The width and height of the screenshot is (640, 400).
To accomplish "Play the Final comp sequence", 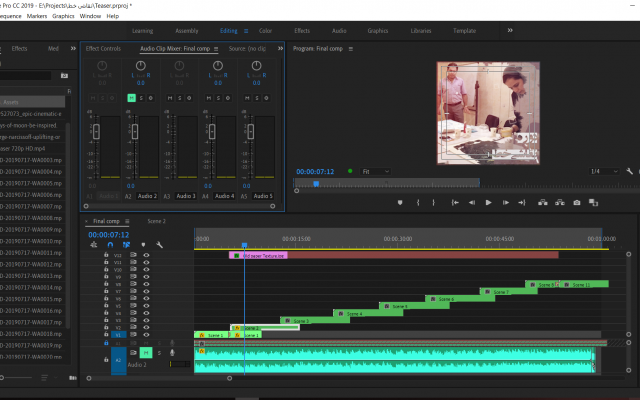I will pyautogui.click(x=488, y=202).
